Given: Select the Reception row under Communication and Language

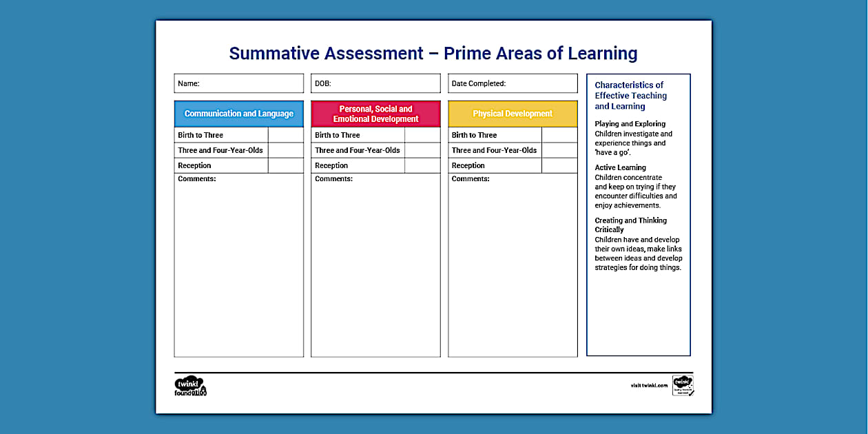Looking at the screenshot, I should pyautogui.click(x=220, y=165).
